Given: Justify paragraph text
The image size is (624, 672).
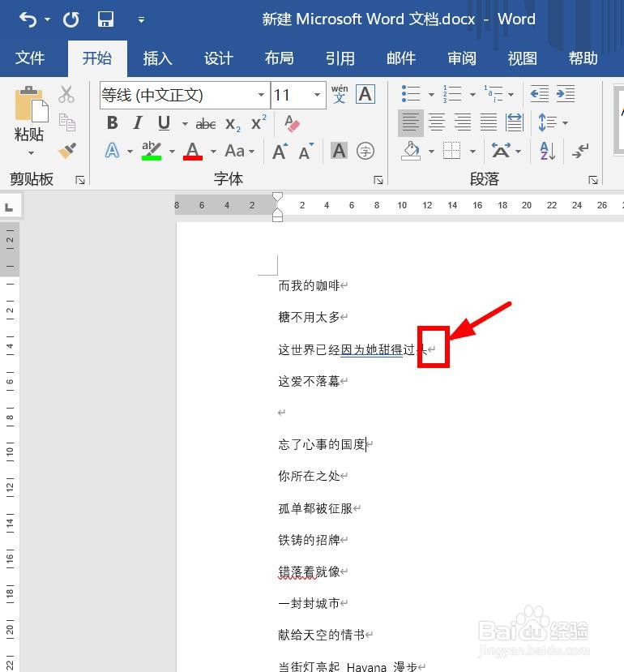Looking at the screenshot, I should point(489,123).
